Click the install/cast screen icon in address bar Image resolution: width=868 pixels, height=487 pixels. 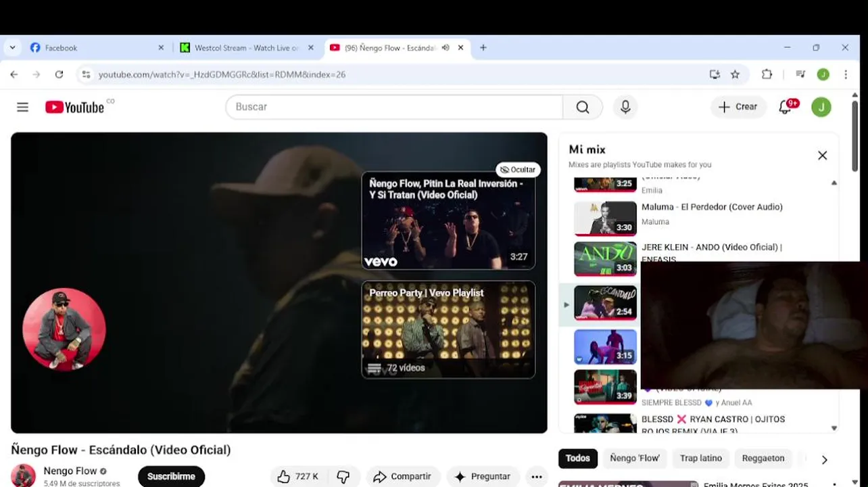[x=715, y=74]
